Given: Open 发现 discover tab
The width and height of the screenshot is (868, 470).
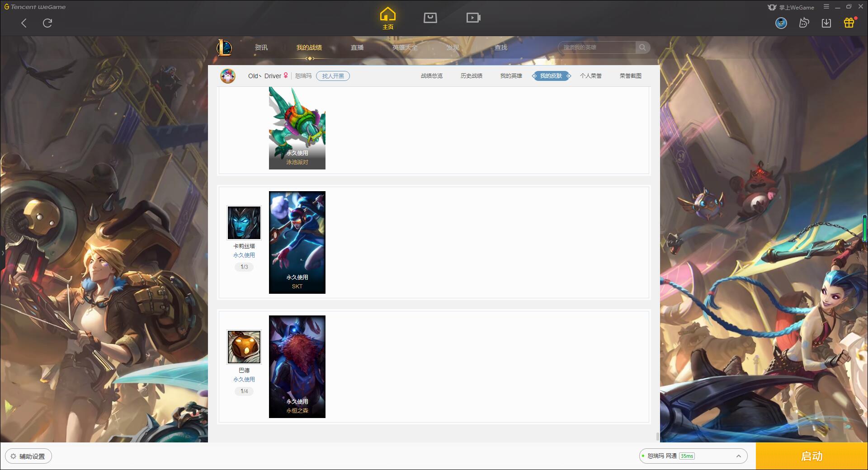Looking at the screenshot, I should (453, 47).
